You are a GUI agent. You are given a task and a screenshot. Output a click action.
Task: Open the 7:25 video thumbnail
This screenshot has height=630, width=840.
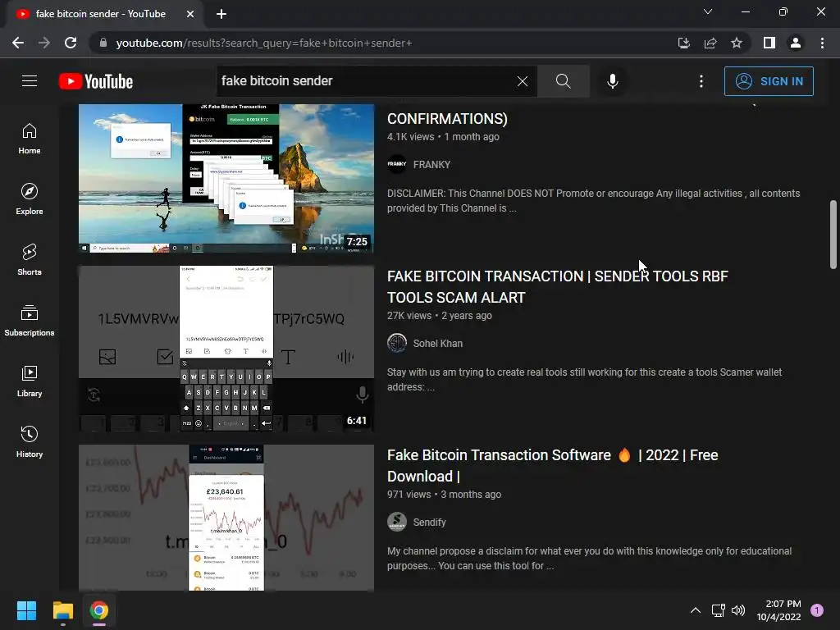[x=226, y=178]
